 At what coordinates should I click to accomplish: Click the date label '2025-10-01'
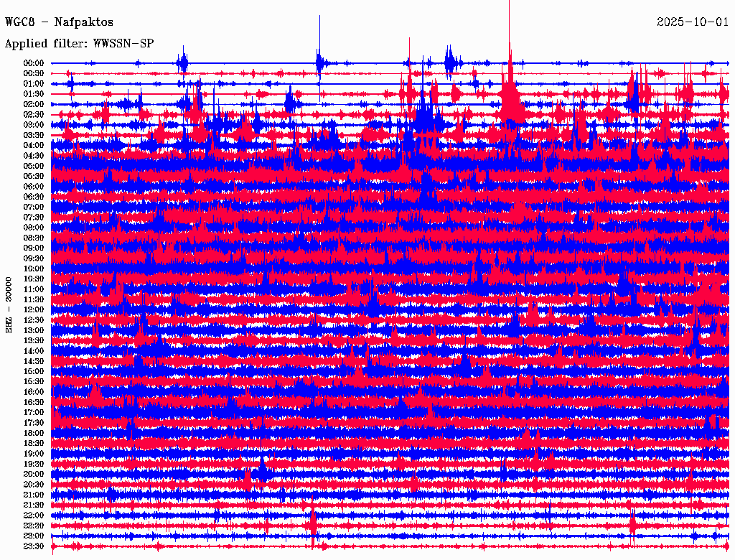pyautogui.click(x=693, y=22)
